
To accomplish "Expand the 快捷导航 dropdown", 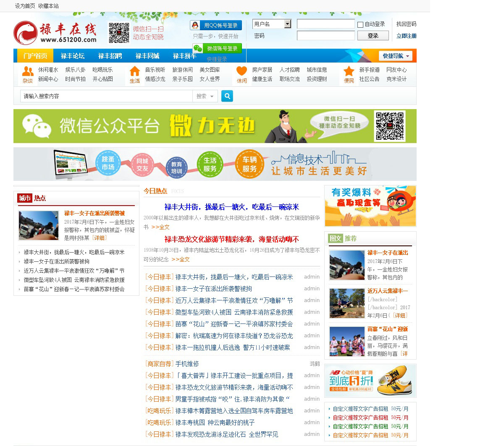I will coord(396,56).
